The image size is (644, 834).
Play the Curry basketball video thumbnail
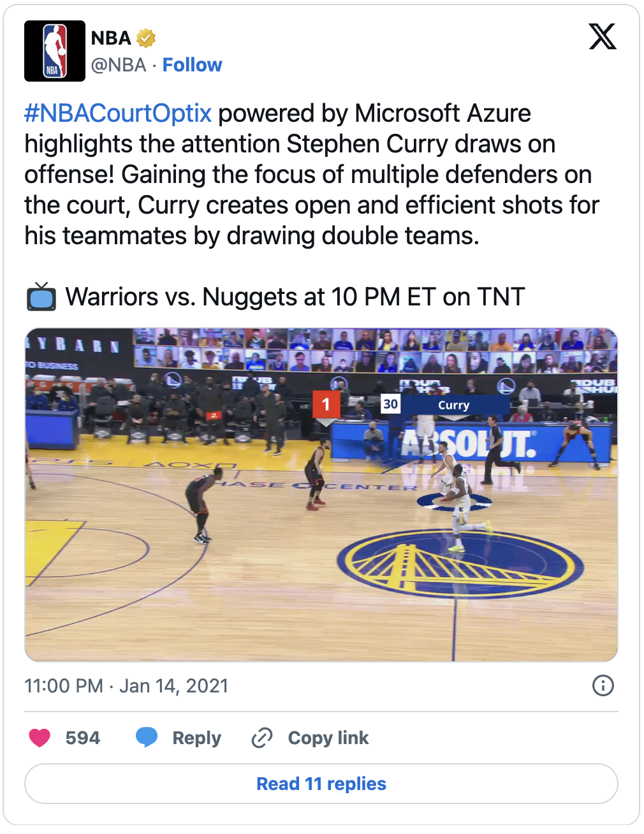pos(321,495)
